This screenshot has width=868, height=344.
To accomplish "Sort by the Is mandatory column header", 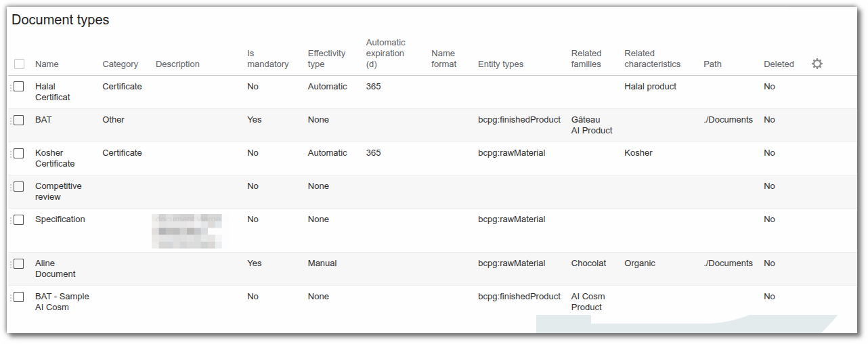I will [x=268, y=59].
